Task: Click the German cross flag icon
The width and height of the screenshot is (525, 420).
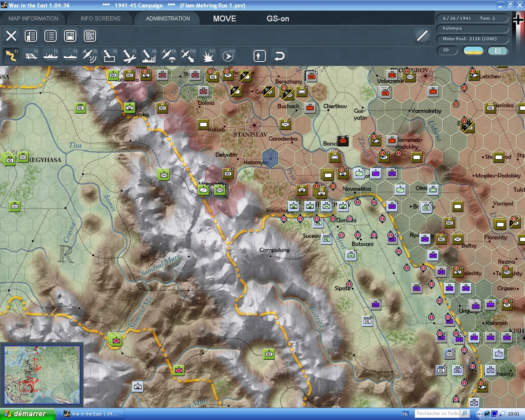Action: [518, 21]
